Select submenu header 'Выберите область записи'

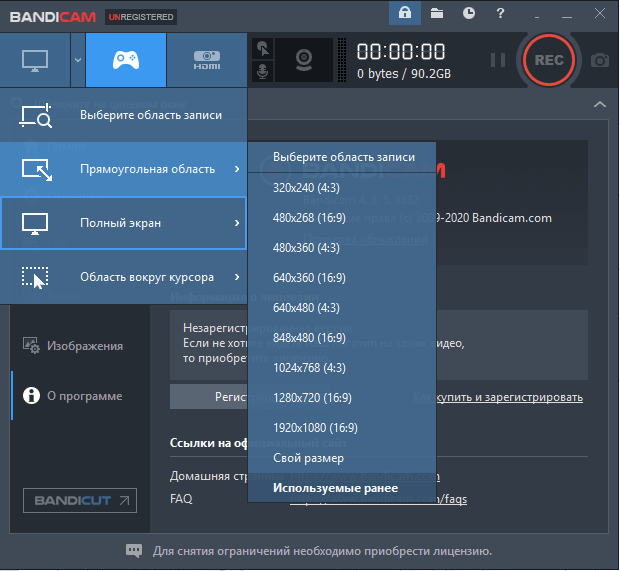(342, 157)
